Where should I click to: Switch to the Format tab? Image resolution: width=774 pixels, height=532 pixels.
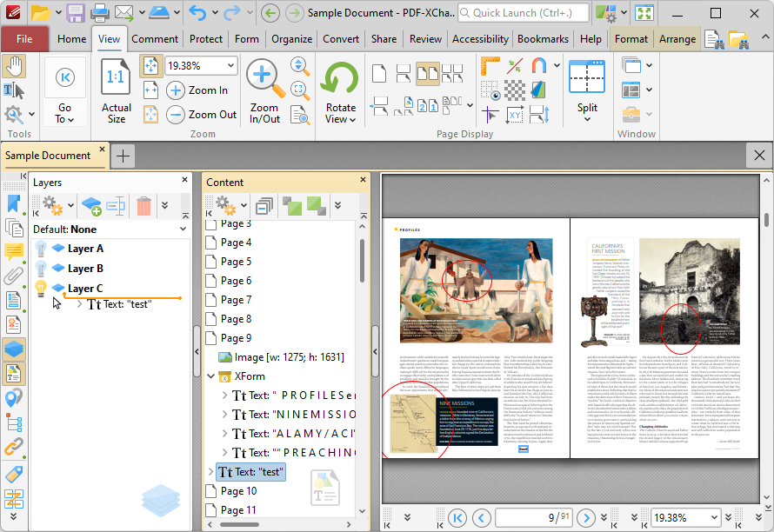631,39
